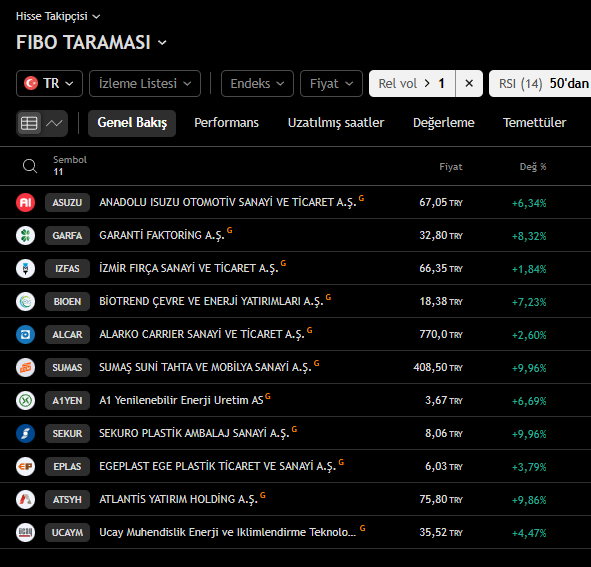This screenshot has width=591, height=567.
Task: Open the TR country selector
Action: pyautogui.click(x=49, y=83)
